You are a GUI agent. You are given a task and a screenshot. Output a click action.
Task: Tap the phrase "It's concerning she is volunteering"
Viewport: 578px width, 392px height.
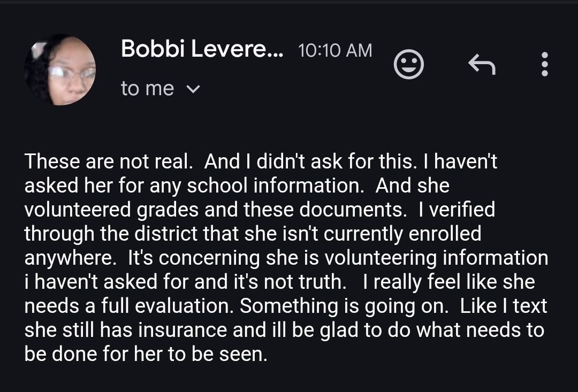284,258
